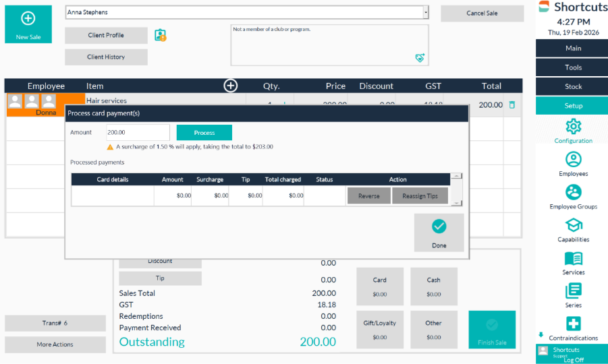Click Log Off
This screenshot has height=364, width=608.
click(574, 360)
